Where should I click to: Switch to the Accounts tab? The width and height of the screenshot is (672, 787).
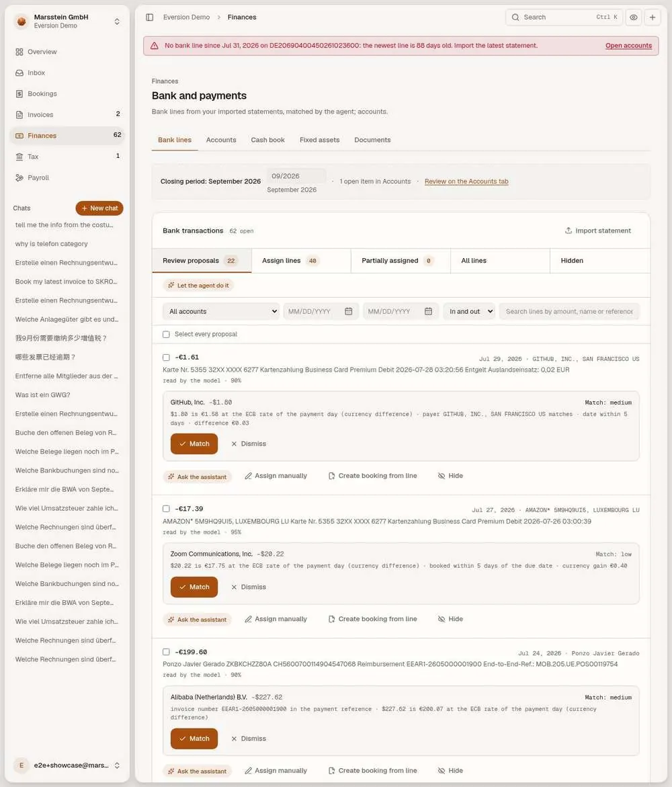tap(221, 140)
